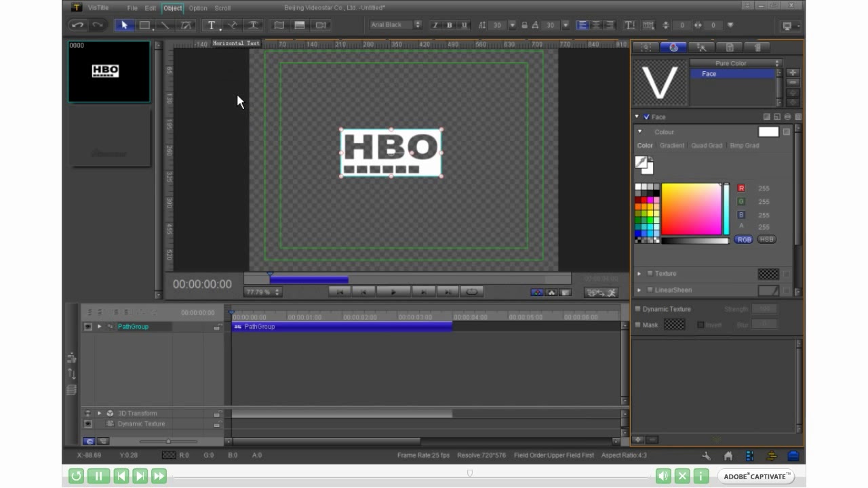The height and width of the screenshot is (488, 868).
Task: Select the video camera tool icon
Action: pyautogui.click(x=321, y=25)
